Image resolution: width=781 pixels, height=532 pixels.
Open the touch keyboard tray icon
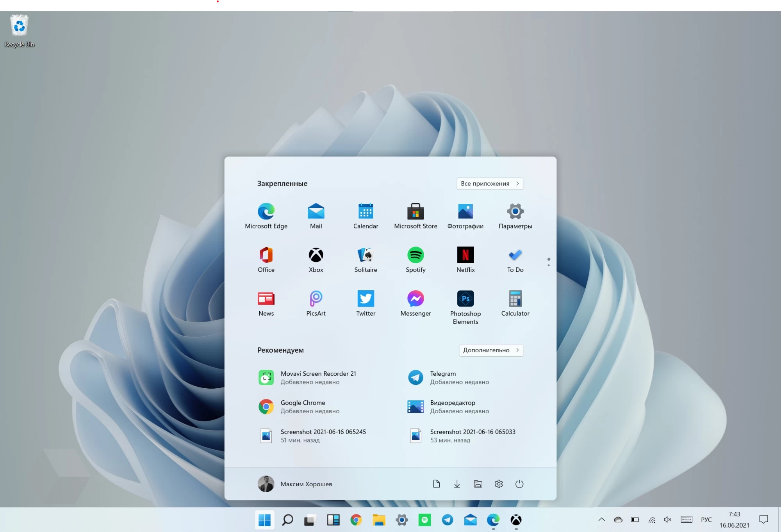686,520
